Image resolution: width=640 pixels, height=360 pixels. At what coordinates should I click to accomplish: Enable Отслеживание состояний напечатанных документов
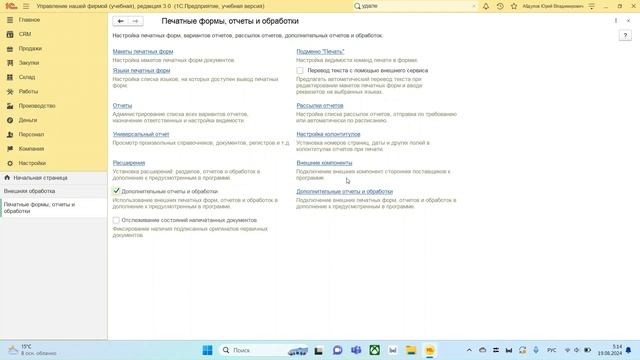(x=116, y=220)
